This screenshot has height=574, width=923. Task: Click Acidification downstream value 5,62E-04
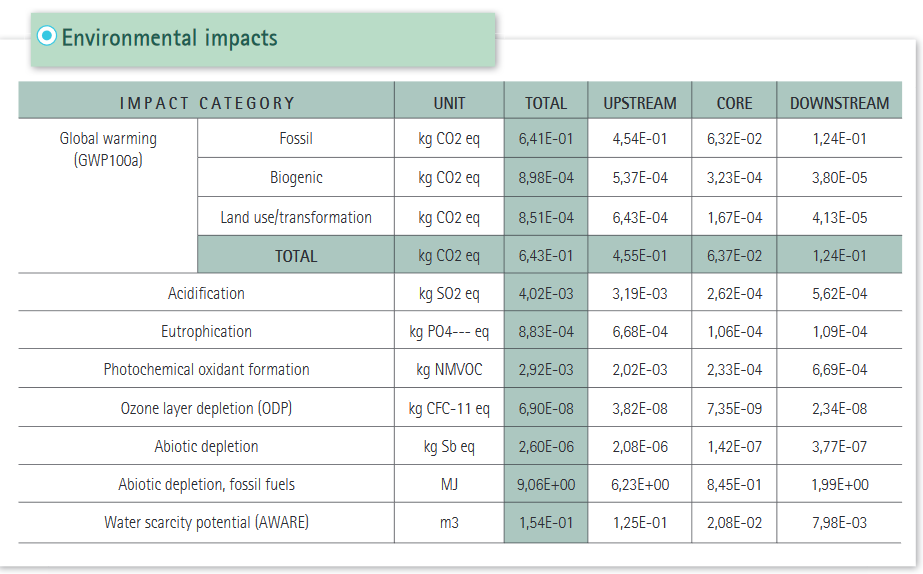(x=839, y=293)
